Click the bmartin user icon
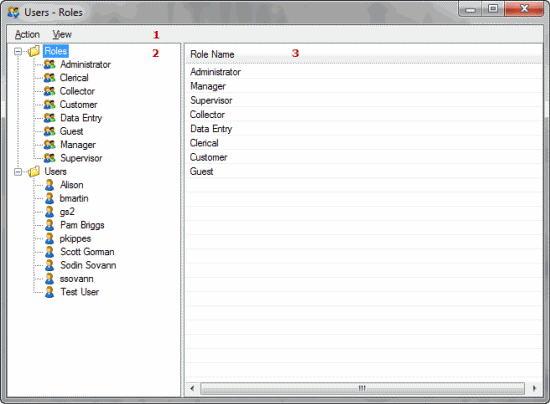This screenshot has width=550, height=404. pos(49,198)
